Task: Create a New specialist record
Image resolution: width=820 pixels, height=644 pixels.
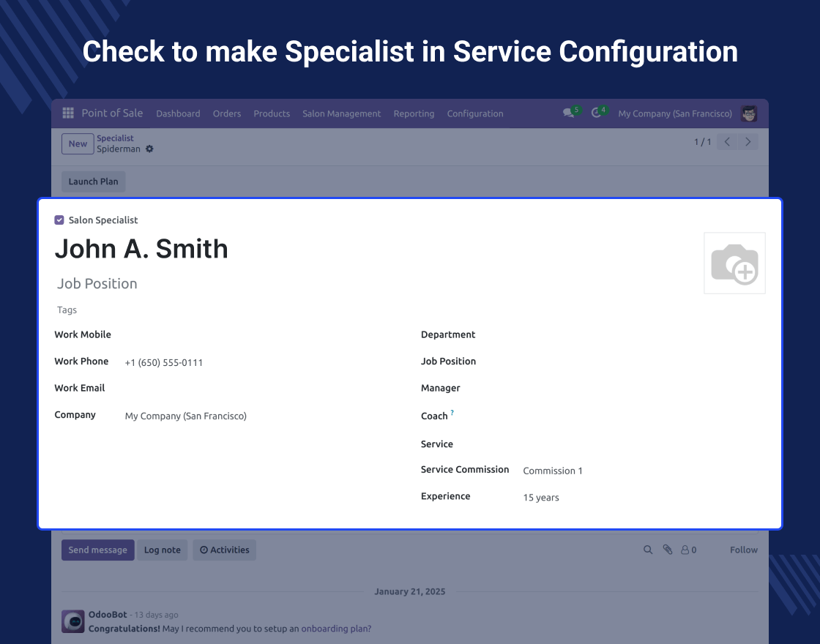Action: [78, 143]
